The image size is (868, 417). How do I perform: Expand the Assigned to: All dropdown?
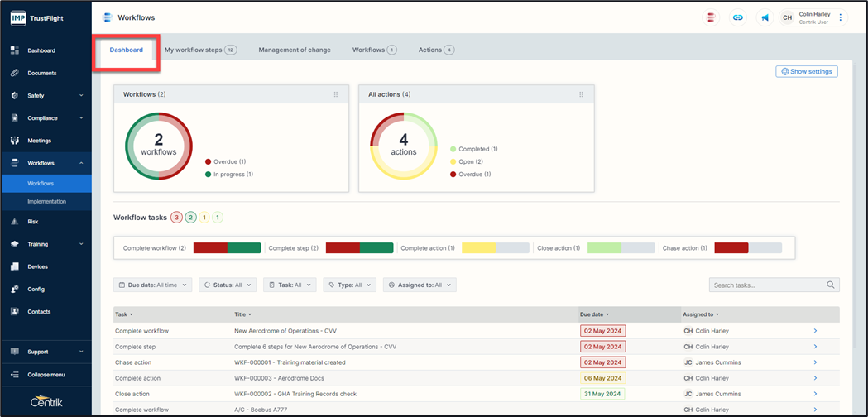pyautogui.click(x=420, y=285)
